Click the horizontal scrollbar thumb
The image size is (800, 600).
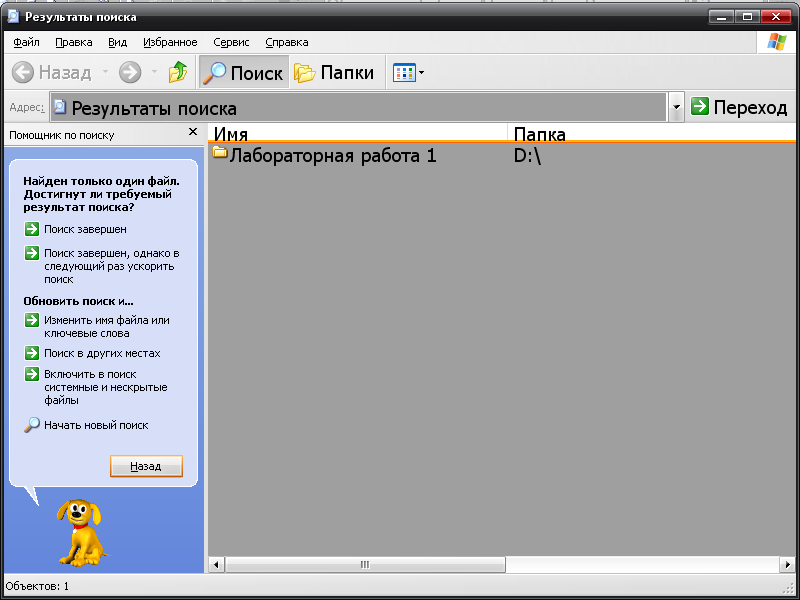click(x=365, y=564)
